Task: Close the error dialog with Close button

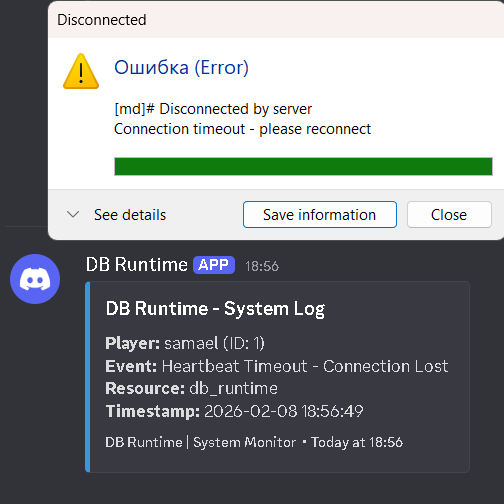Action: click(449, 215)
